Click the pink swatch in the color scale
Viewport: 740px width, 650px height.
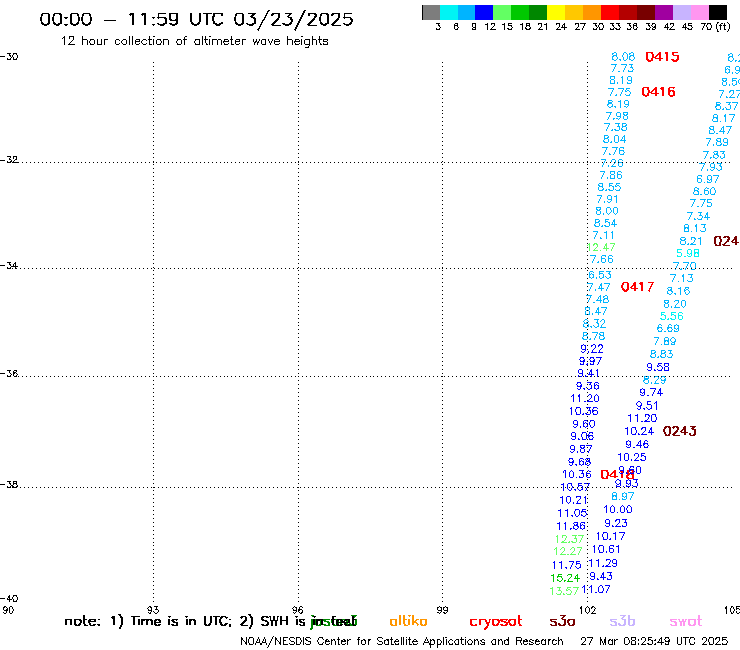[x=700, y=12]
